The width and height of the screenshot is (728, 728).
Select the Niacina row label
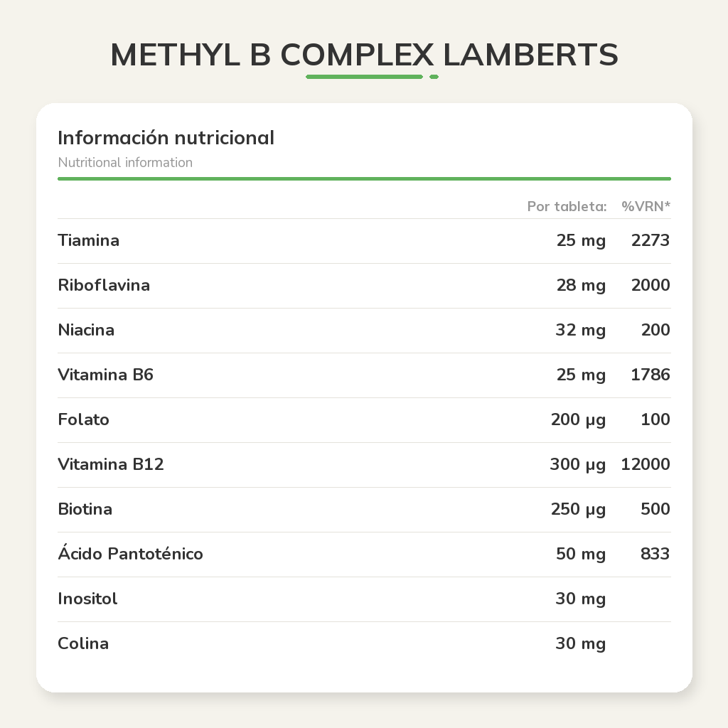click(x=86, y=330)
